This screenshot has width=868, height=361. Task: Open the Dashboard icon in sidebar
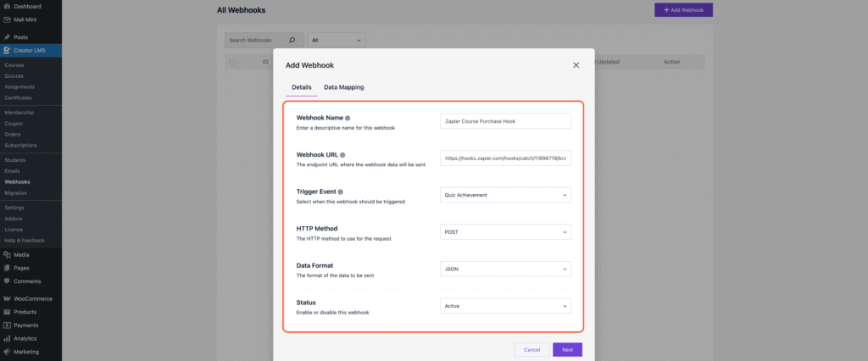(x=7, y=7)
